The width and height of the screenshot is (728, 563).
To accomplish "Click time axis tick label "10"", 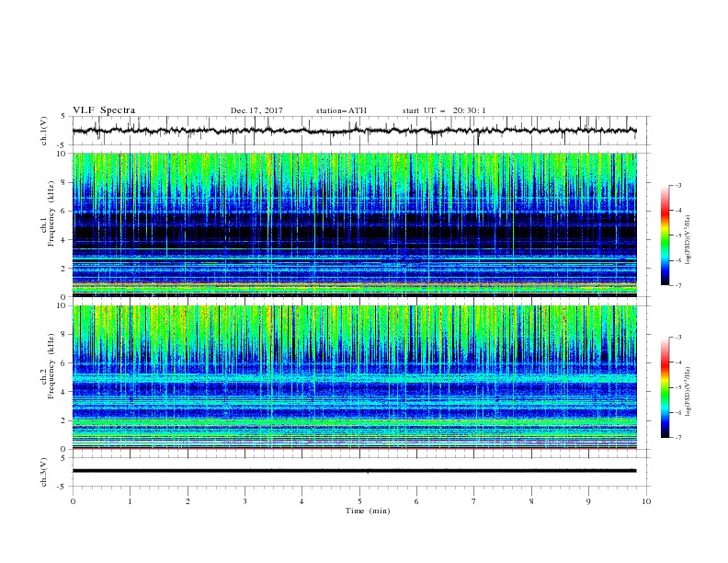I will point(646,501).
